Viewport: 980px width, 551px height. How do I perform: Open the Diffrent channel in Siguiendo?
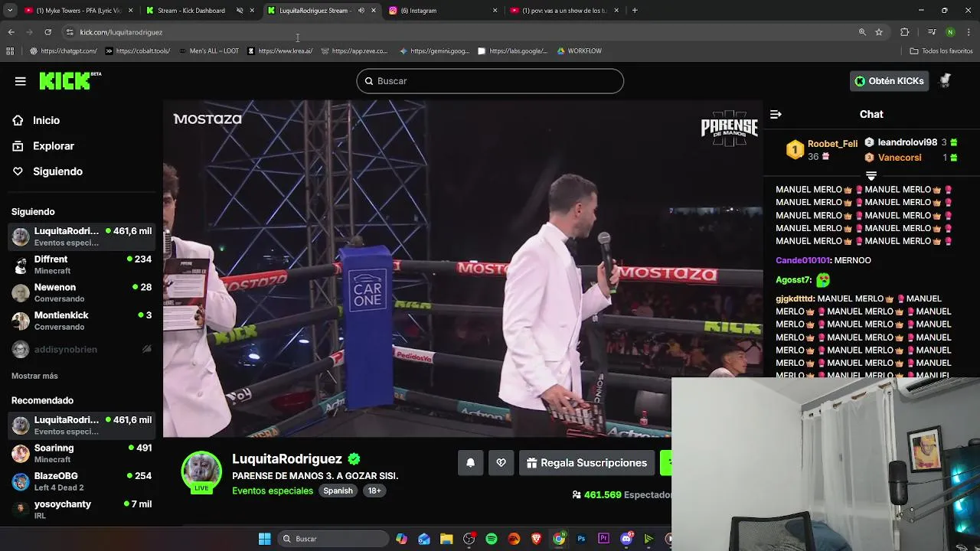81,265
